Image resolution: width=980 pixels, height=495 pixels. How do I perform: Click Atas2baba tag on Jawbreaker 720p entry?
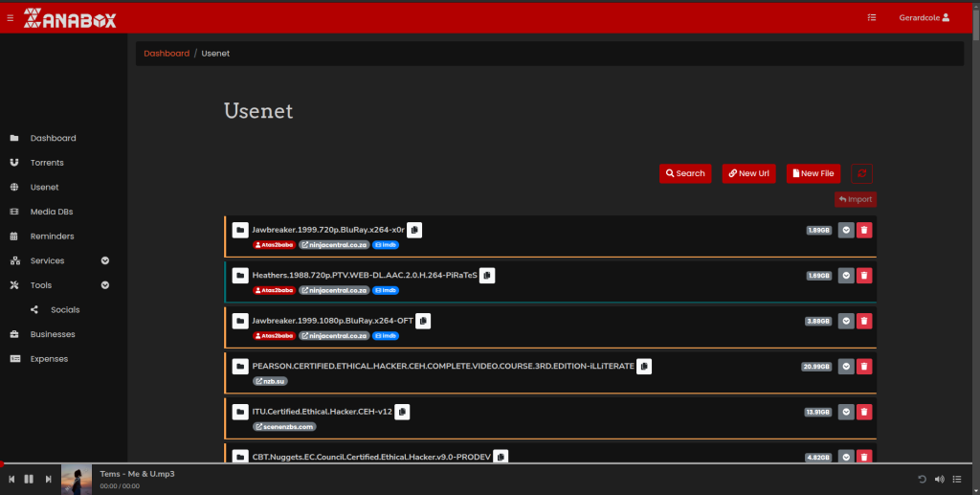coord(275,245)
